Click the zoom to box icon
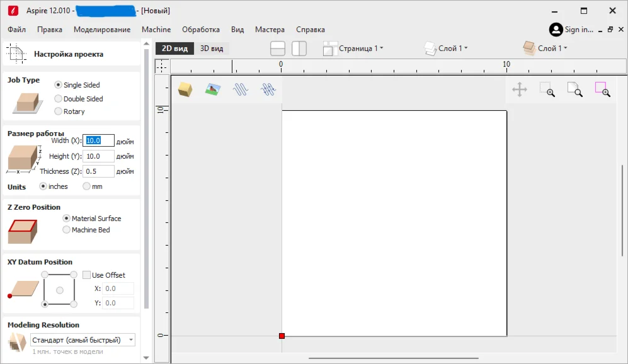This screenshot has width=628, height=364. pos(547,90)
